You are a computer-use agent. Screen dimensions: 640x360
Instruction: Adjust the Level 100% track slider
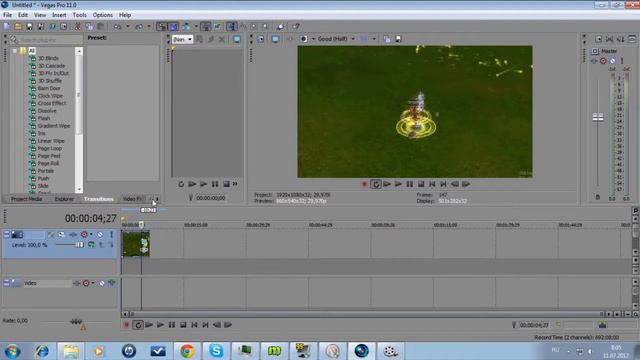(x=79, y=245)
